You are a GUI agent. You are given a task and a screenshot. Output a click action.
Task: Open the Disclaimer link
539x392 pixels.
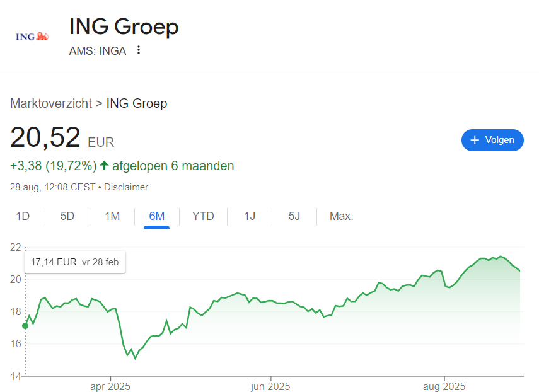click(126, 187)
